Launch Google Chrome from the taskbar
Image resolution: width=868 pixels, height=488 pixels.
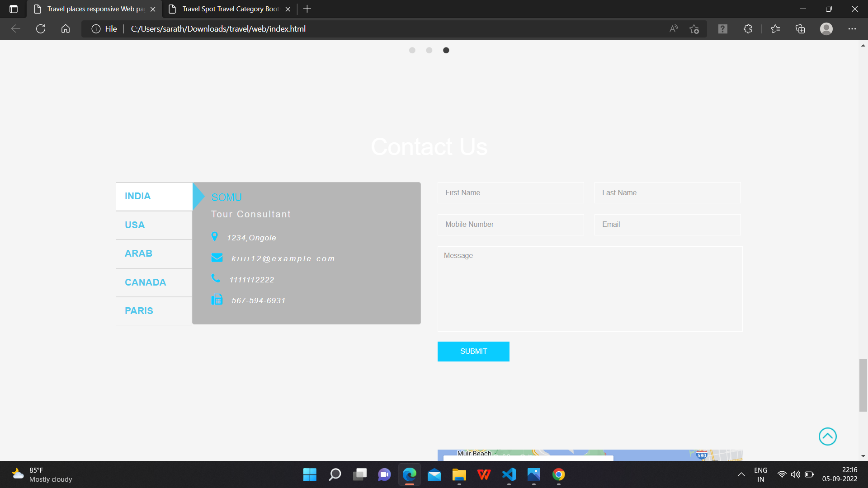tap(558, 474)
